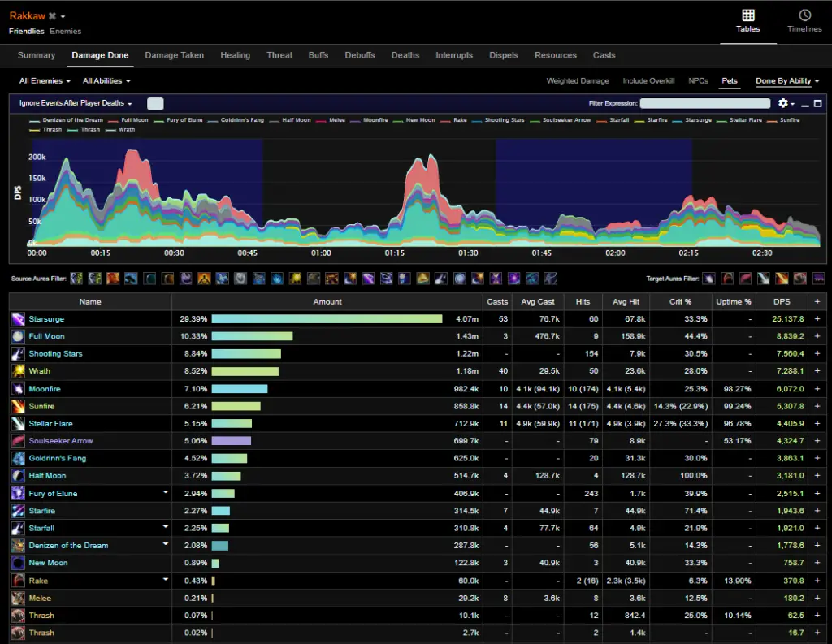Image resolution: width=832 pixels, height=644 pixels.
Task: Switch to the Damage Taken tab
Action: [x=175, y=55]
